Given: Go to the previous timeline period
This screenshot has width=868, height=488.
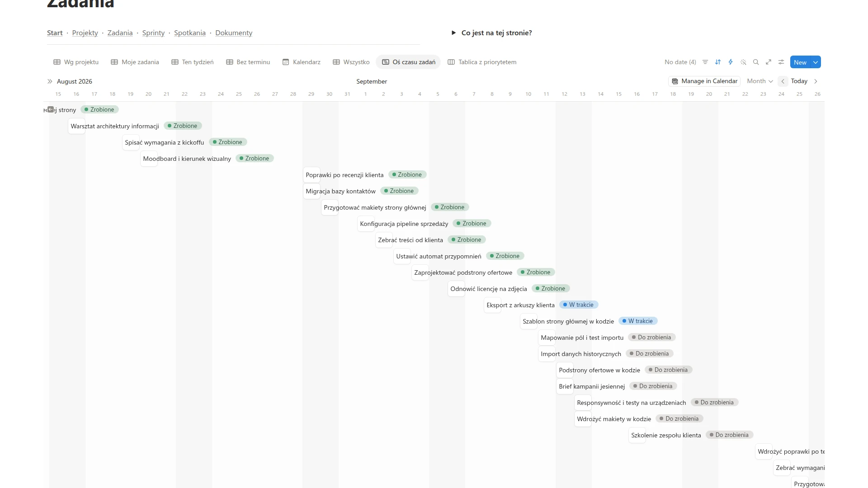Looking at the screenshot, I should (x=783, y=81).
